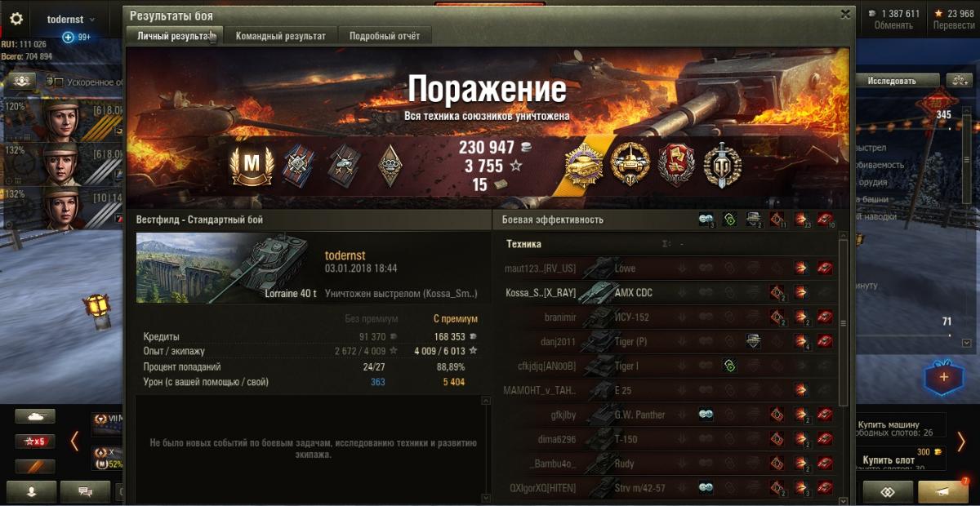
Task: Click the Mastery badge "M" medal icon
Action: tap(251, 166)
